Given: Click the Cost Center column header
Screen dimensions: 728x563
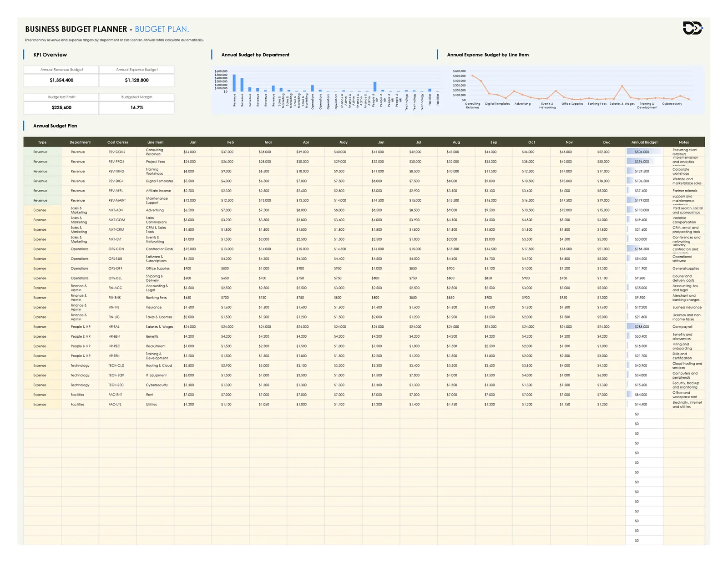Looking at the screenshot, I should tap(118, 142).
